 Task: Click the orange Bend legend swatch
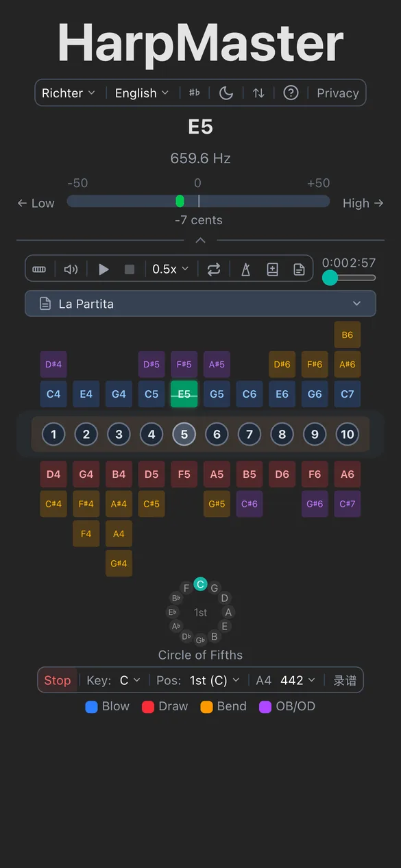(206, 707)
